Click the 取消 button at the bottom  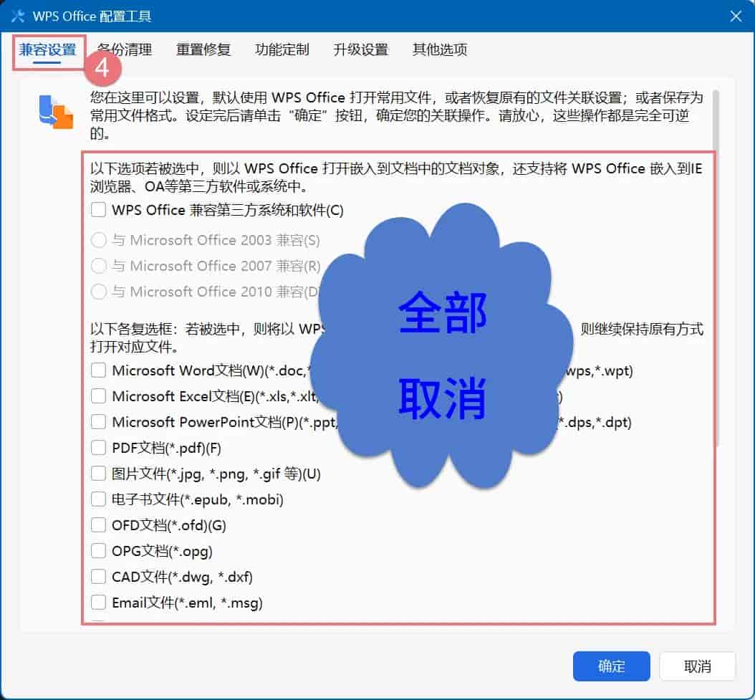[x=697, y=666]
